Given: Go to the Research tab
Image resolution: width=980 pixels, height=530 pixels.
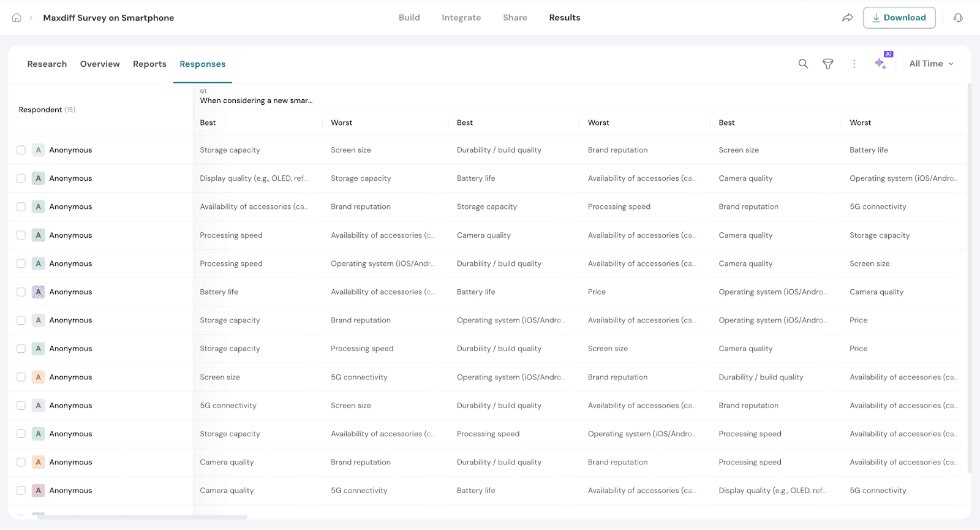Looking at the screenshot, I should coord(47,64).
